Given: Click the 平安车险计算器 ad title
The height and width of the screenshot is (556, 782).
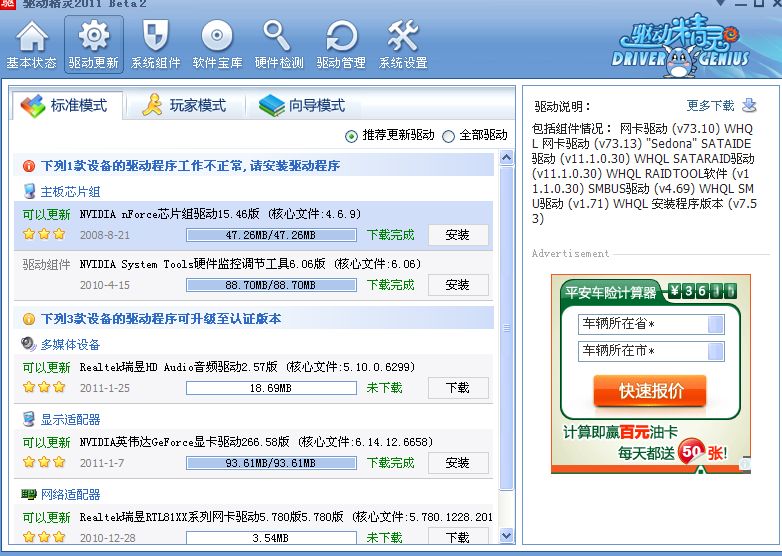Looking at the screenshot, I should [x=610, y=293].
